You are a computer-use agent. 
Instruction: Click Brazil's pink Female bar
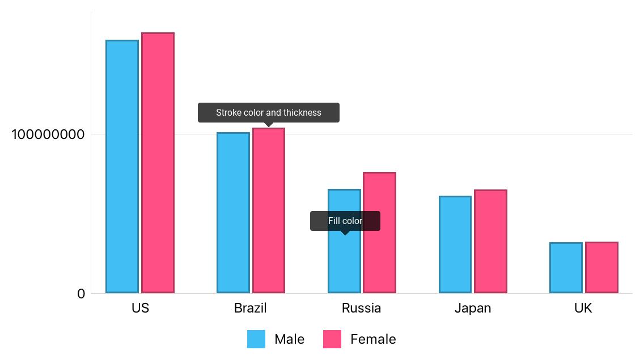pos(269,210)
